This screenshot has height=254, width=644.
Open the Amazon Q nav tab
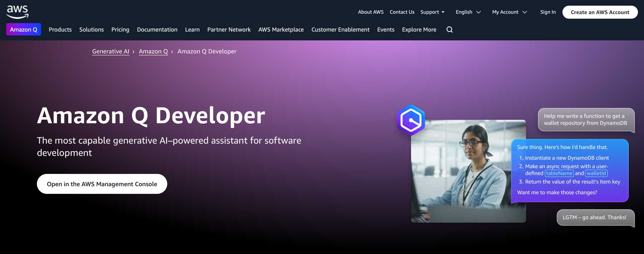(24, 29)
